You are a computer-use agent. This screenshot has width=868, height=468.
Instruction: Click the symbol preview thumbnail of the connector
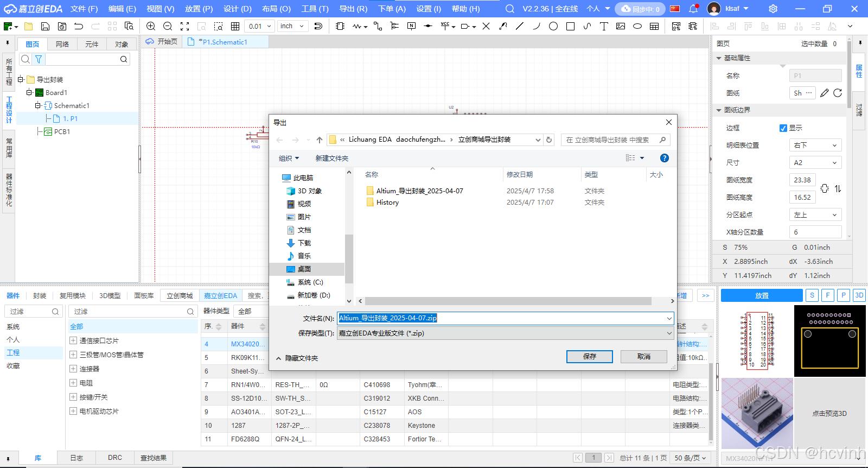click(x=757, y=340)
